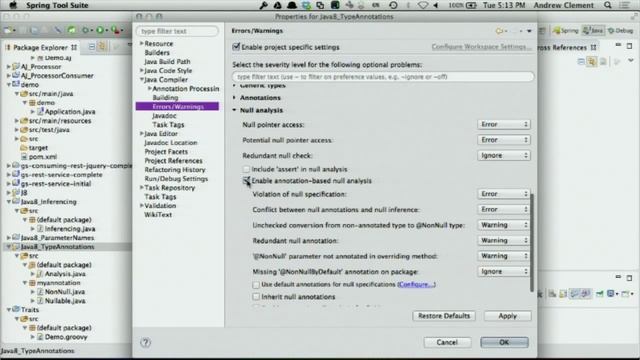
Task: Select Javadoc under Java Compiler
Action: 164,116
